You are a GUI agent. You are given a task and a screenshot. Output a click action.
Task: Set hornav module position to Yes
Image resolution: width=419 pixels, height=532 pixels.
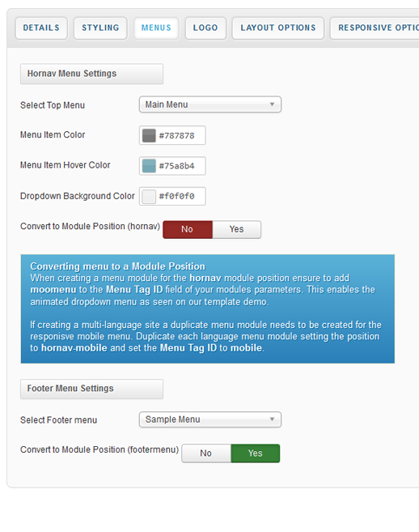237,229
